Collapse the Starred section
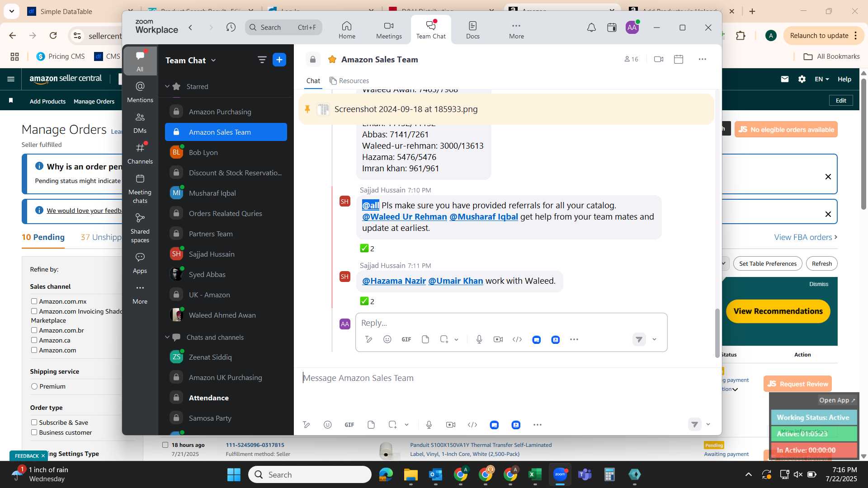 point(167,86)
